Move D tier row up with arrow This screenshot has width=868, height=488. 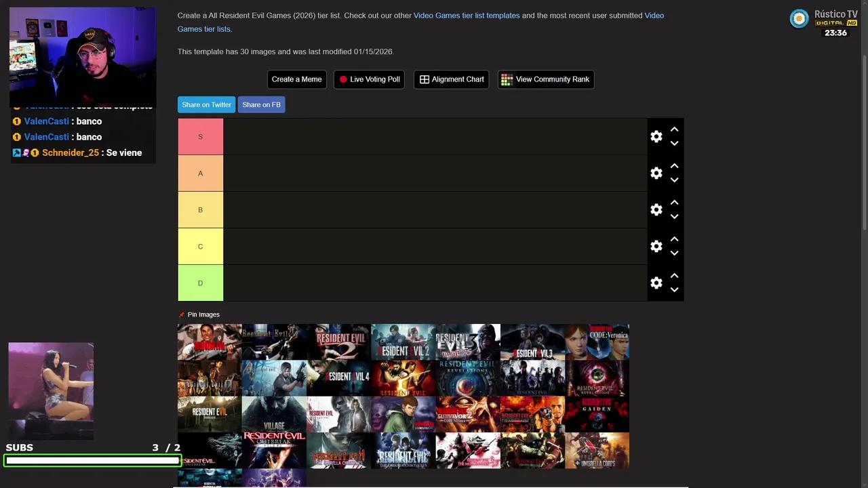(674, 276)
